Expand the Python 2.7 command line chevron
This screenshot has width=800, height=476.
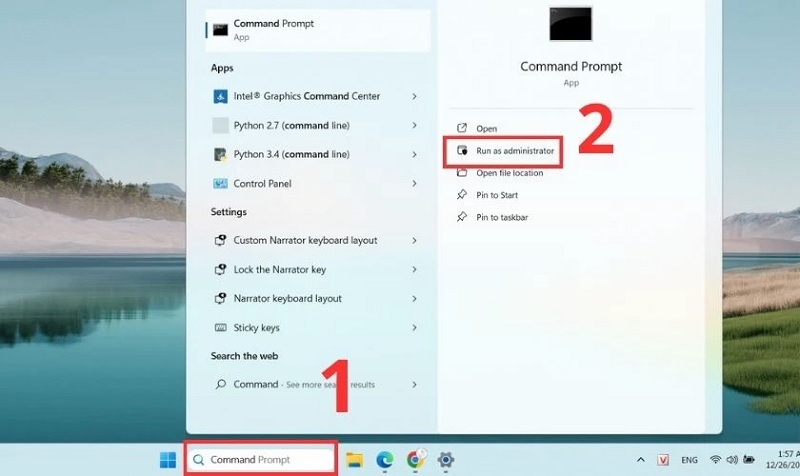[x=415, y=126]
